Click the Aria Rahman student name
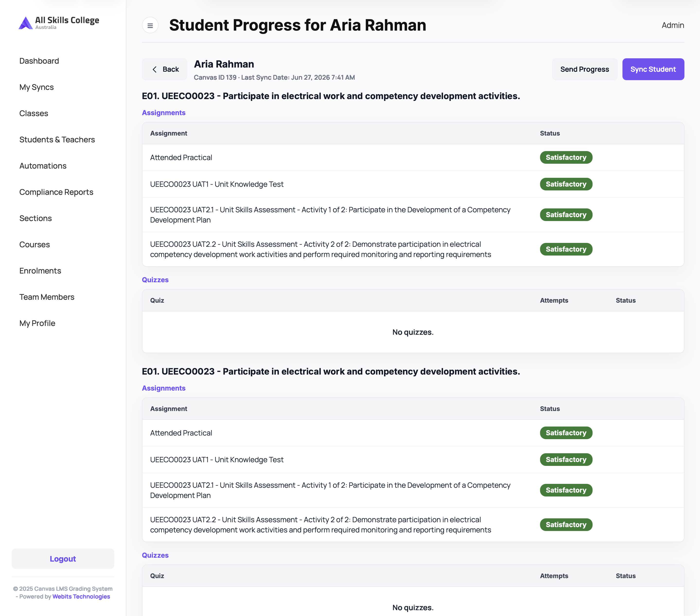 tap(224, 64)
